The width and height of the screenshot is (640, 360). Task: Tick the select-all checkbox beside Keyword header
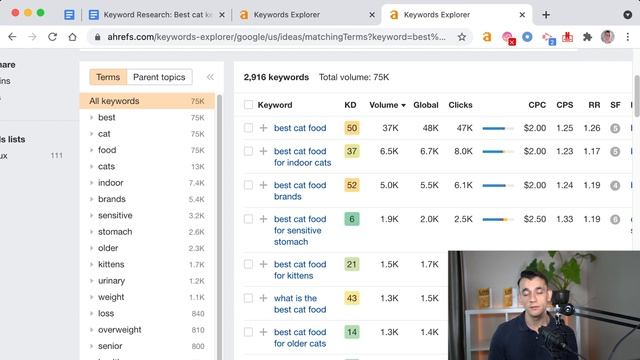pyautogui.click(x=248, y=105)
